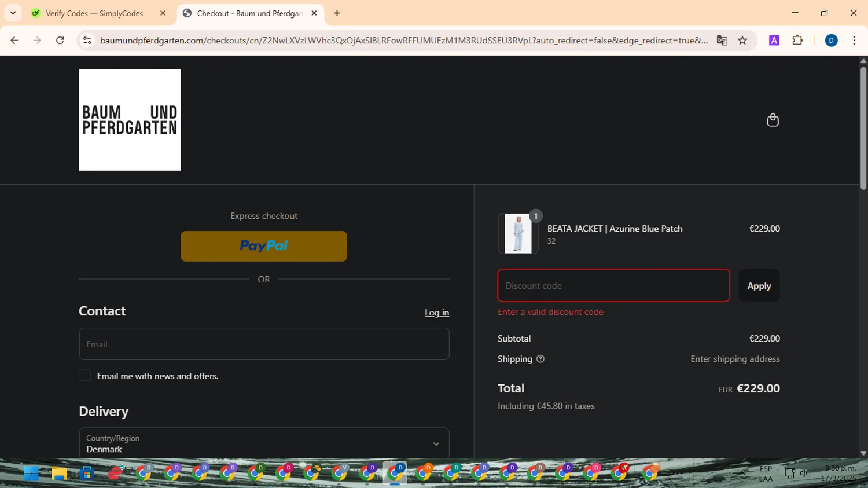Close the Checkout tab
This screenshot has height=488, width=868.
314,13
